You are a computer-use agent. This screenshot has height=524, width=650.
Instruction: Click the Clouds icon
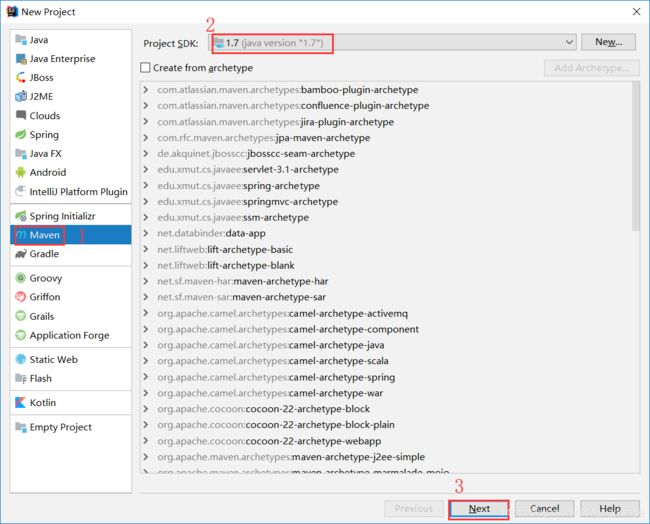click(x=21, y=115)
